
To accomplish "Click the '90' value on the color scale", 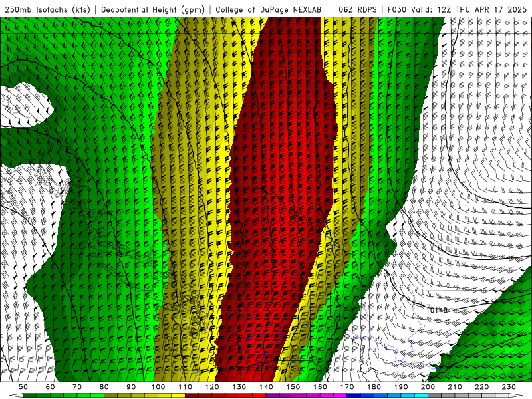I will (131, 387).
